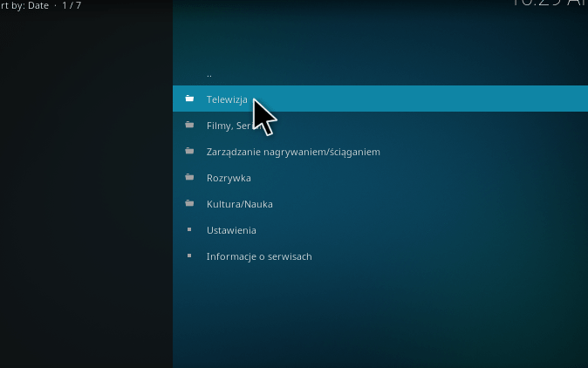Click the folder icon beside Telewizja
The height and width of the screenshot is (368, 588).
190,99
